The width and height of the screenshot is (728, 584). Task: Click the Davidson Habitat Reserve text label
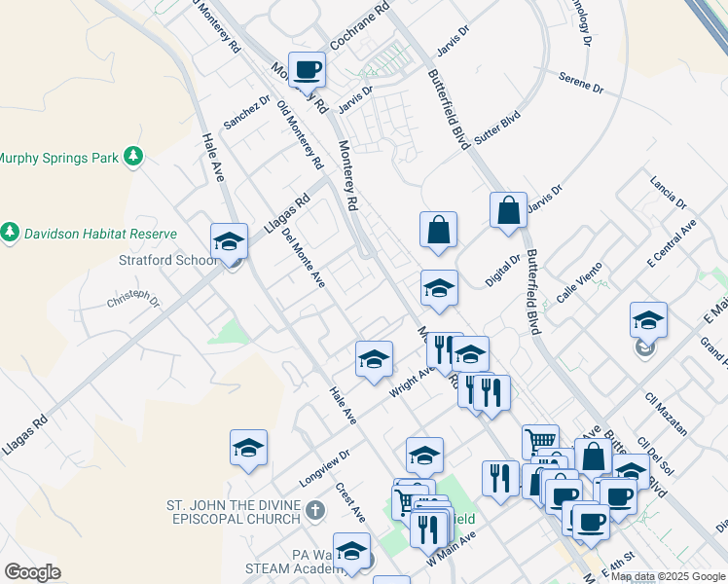click(x=99, y=234)
